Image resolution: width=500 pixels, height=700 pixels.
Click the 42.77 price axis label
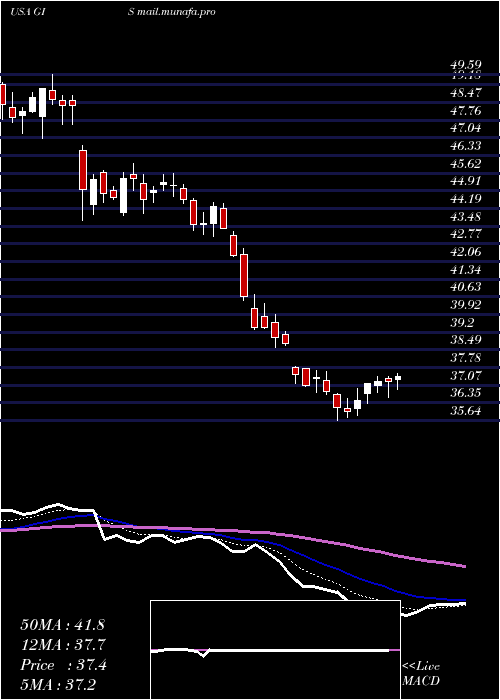466,234
